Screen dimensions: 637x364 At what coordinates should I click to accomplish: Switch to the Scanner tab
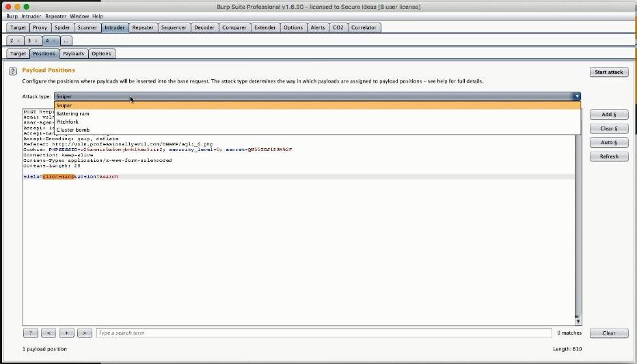click(87, 27)
